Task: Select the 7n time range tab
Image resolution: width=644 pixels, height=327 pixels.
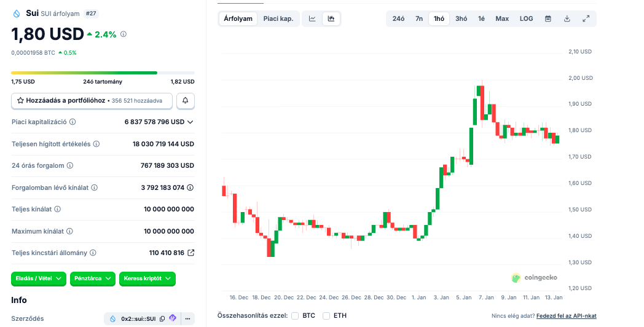Action: tap(419, 18)
